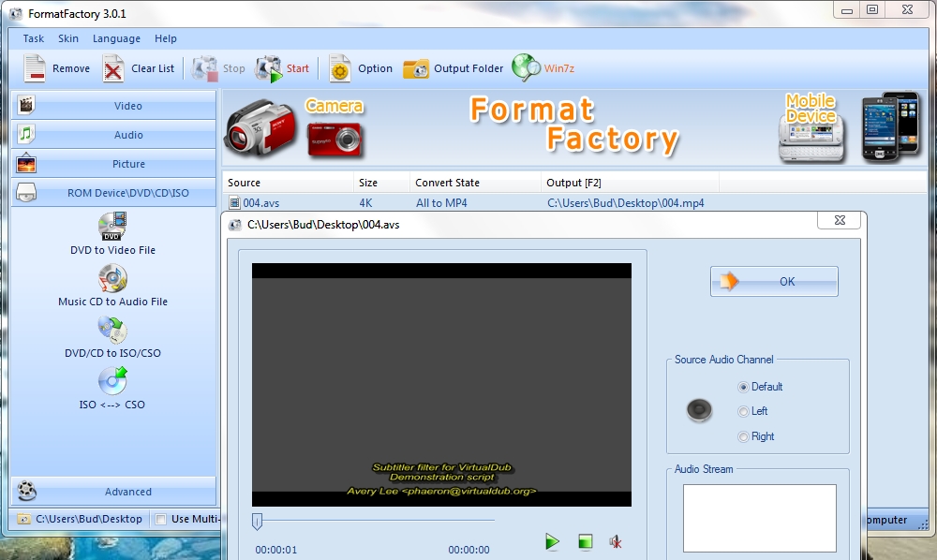Click the Audio Stream list box
This screenshot has width=937, height=560.
click(760, 518)
